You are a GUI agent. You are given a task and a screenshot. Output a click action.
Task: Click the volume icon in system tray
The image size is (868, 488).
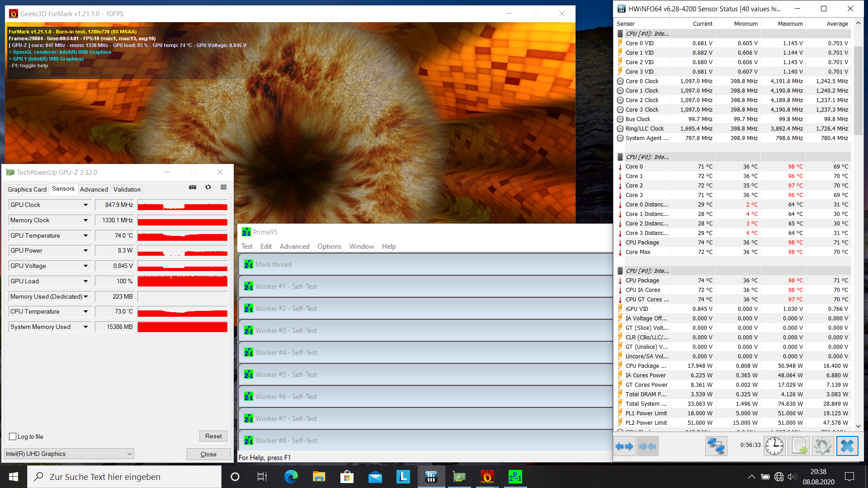pyautogui.click(x=792, y=477)
